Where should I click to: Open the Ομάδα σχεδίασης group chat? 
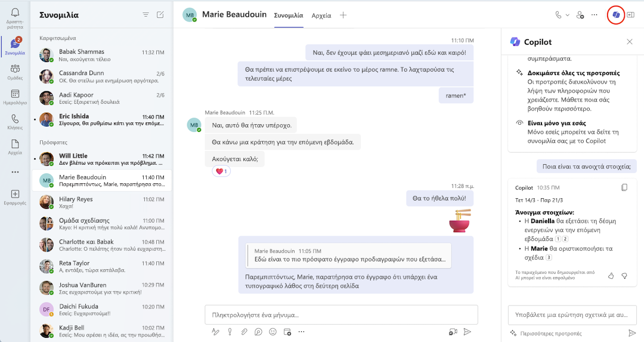(x=102, y=224)
